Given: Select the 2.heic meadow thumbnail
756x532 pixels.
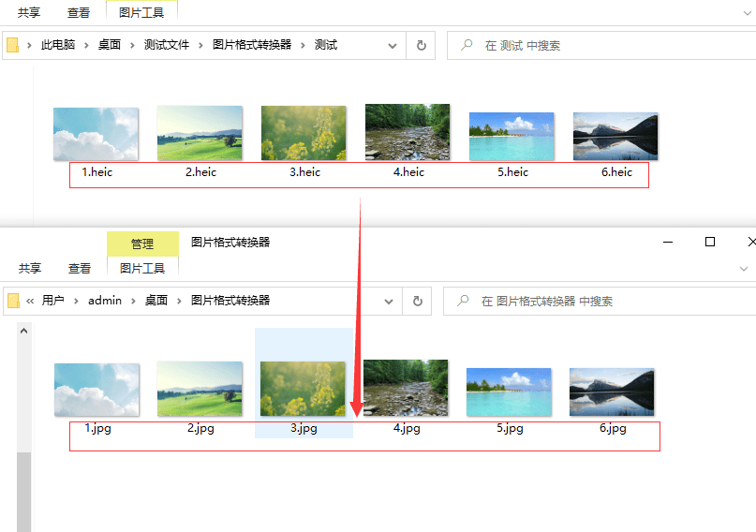Looking at the screenshot, I should pyautogui.click(x=200, y=133).
